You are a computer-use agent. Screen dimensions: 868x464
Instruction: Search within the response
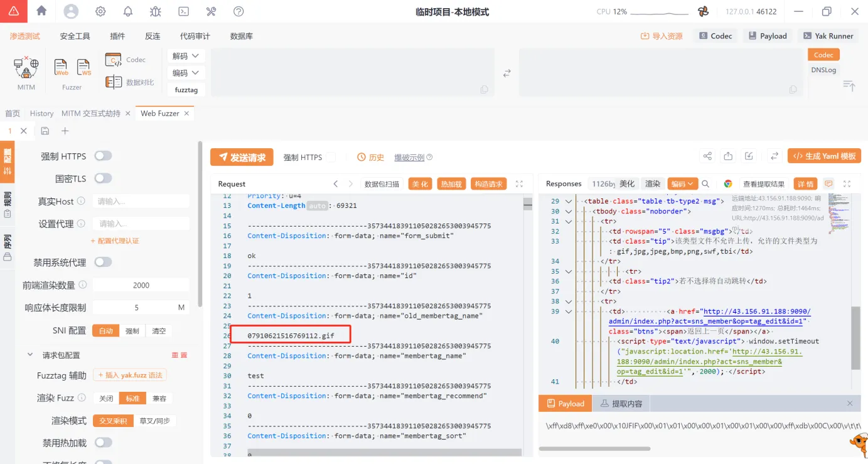click(x=705, y=184)
